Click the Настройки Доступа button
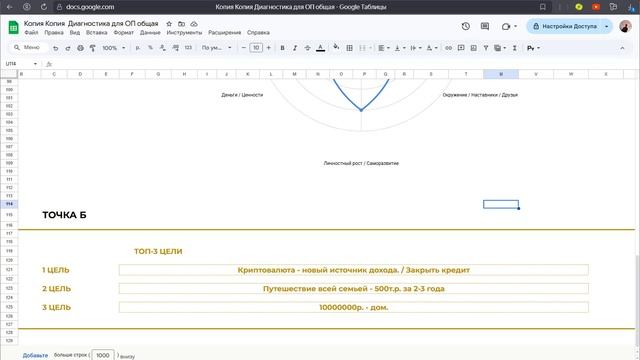This screenshot has width=640, height=360. pos(565,26)
